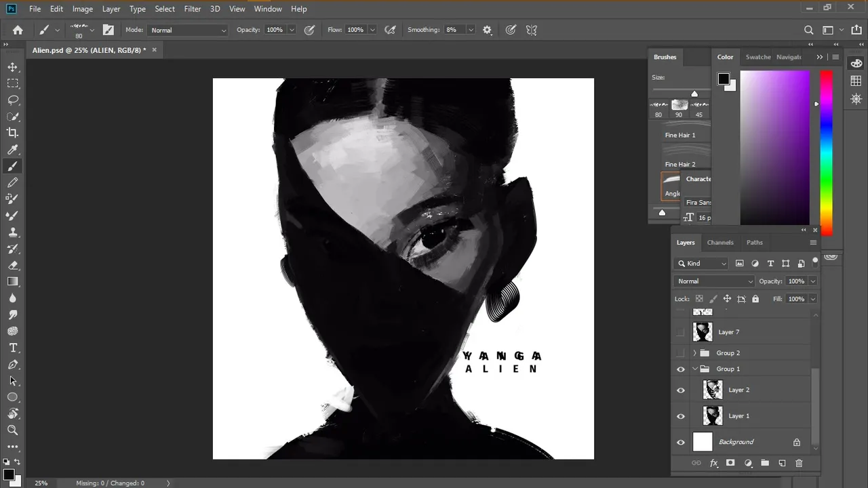Toggle pressure for opacity button
Image resolution: width=868 pixels, height=488 pixels.
[309, 30]
